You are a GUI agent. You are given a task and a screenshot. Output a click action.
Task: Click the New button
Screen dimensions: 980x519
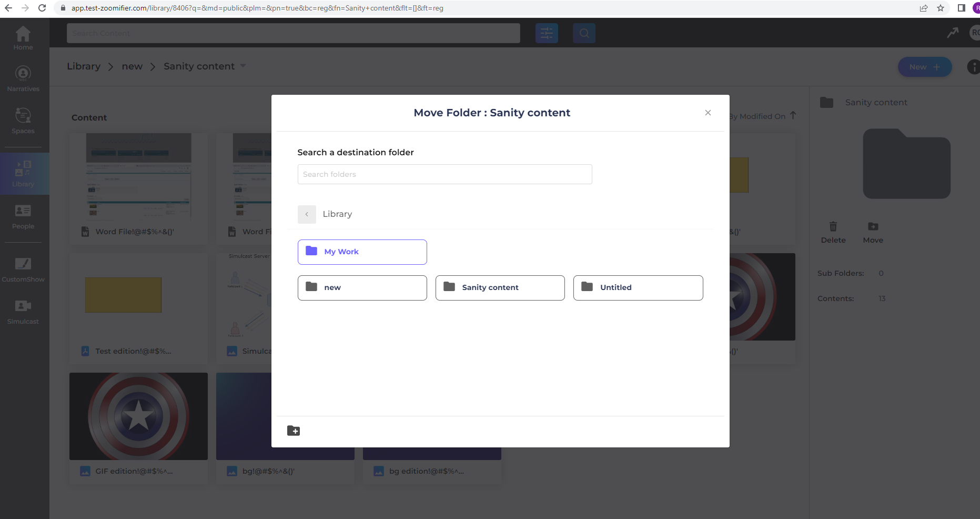[924, 67]
